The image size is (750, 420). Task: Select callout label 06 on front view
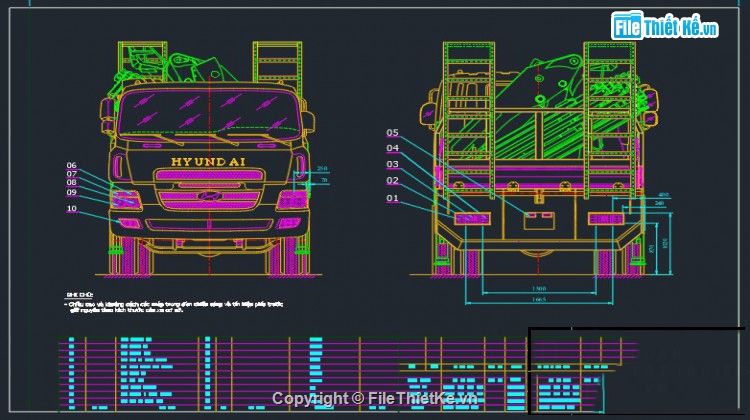coord(71,165)
